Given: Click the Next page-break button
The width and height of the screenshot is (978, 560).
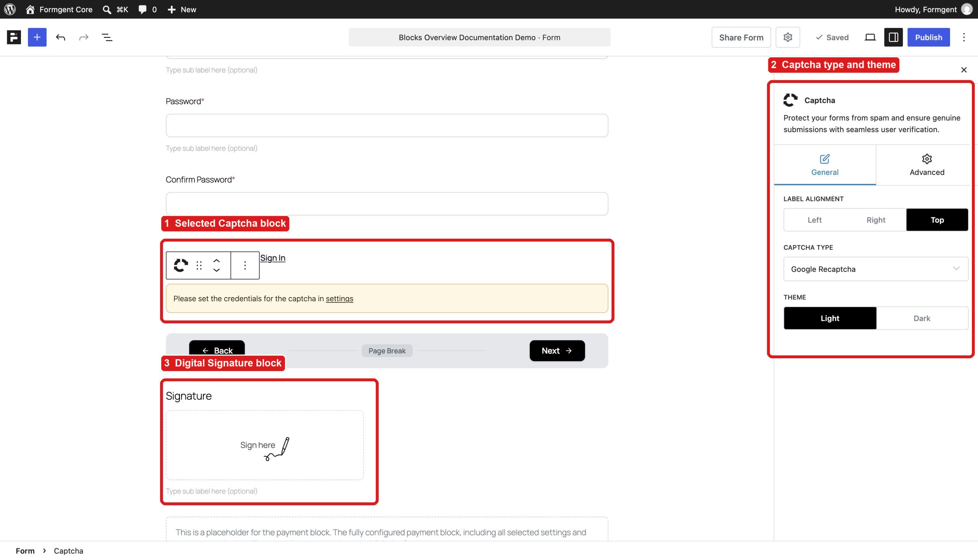Looking at the screenshot, I should (557, 350).
